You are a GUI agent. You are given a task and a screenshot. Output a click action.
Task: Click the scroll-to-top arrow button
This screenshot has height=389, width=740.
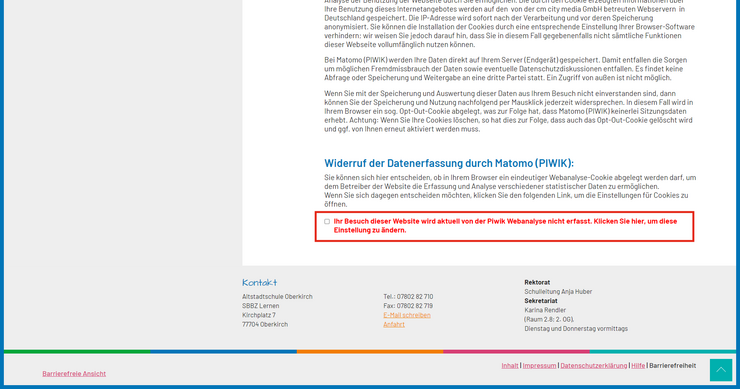pos(721,370)
